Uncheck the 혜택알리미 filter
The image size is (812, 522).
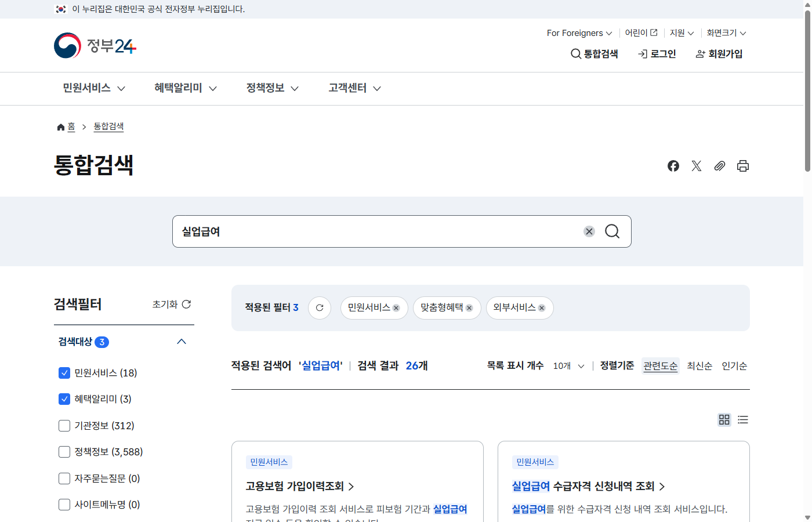click(64, 398)
